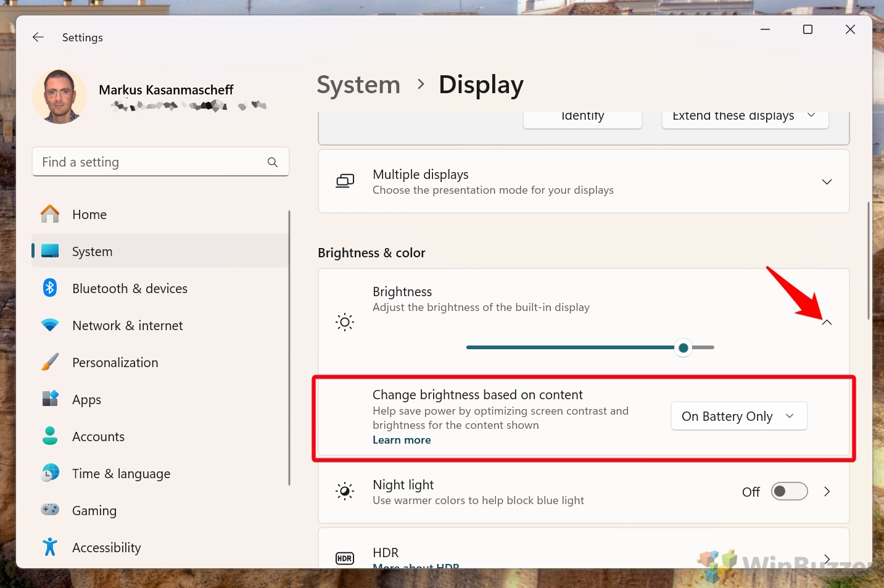This screenshot has height=588, width=884.
Task: Click the Accessibility figure icon
Action: pyautogui.click(x=50, y=547)
